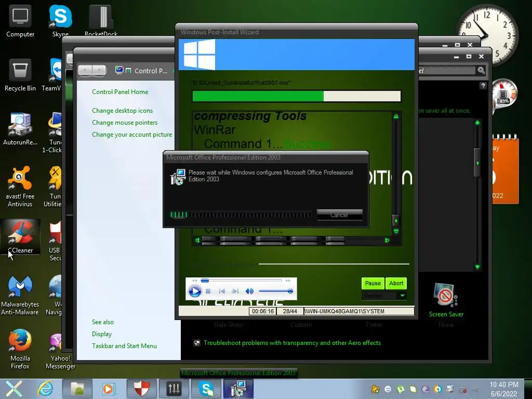Click the analog clock desktop gadget
This screenshot has height=399, width=532.
[488, 35]
